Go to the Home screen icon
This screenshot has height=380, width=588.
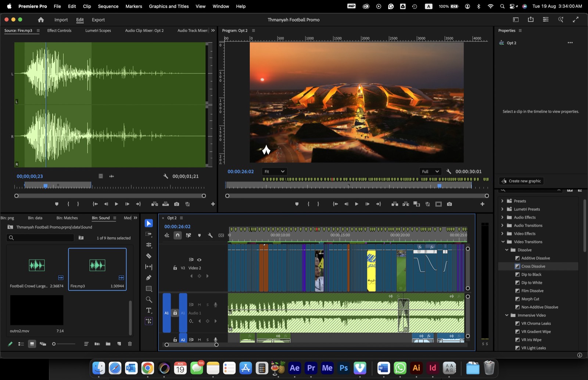[x=41, y=20]
